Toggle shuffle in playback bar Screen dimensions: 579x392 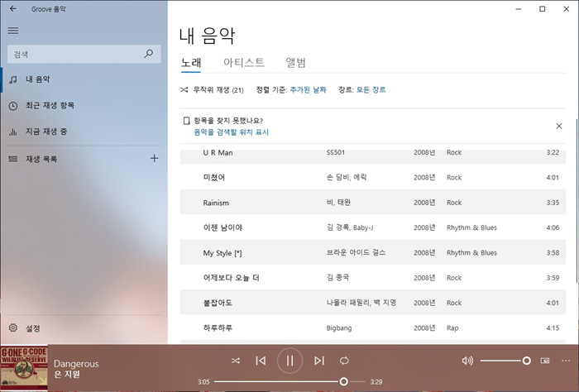236,361
